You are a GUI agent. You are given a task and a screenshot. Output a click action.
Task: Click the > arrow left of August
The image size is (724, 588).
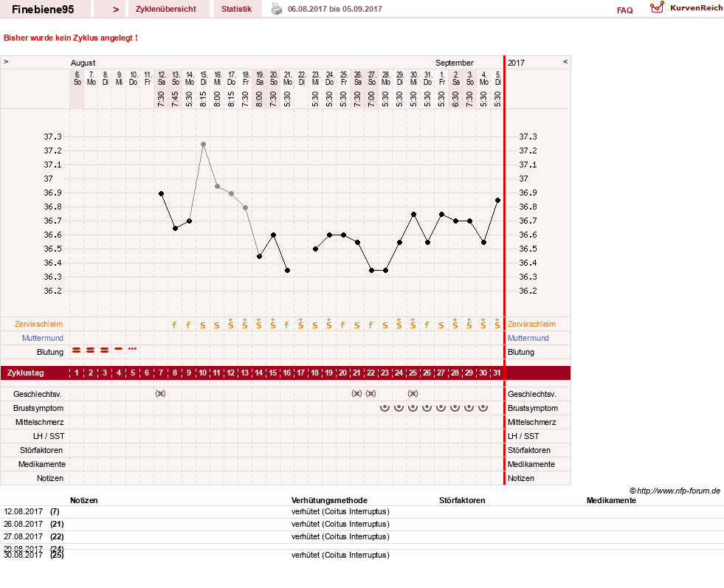(x=6, y=61)
